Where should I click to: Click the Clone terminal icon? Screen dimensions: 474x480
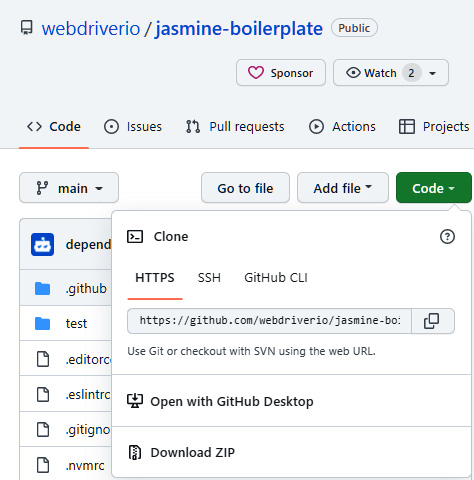(x=135, y=237)
